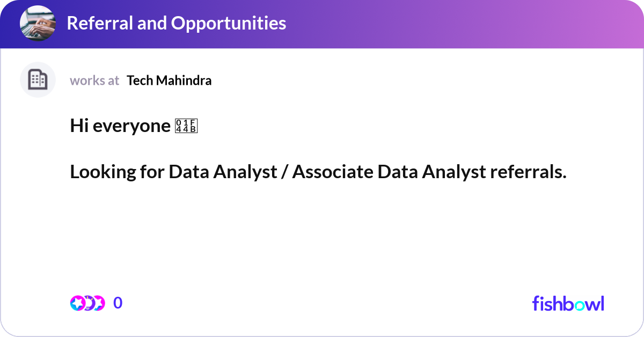Click the "Hi everyone" greeting text
The width and height of the screenshot is (644, 337).
[120, 126]
